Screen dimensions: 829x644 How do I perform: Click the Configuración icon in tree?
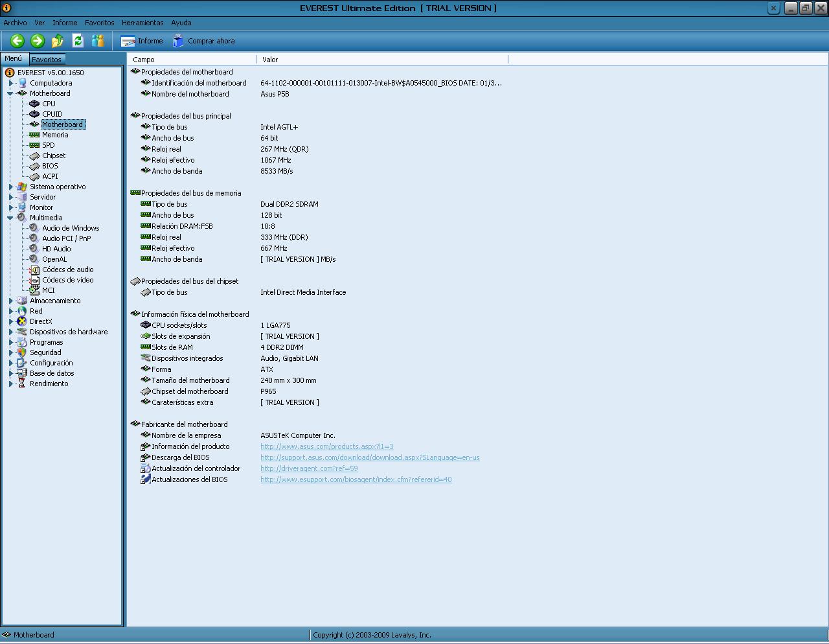pyautogui.click(x=22, y=363)
